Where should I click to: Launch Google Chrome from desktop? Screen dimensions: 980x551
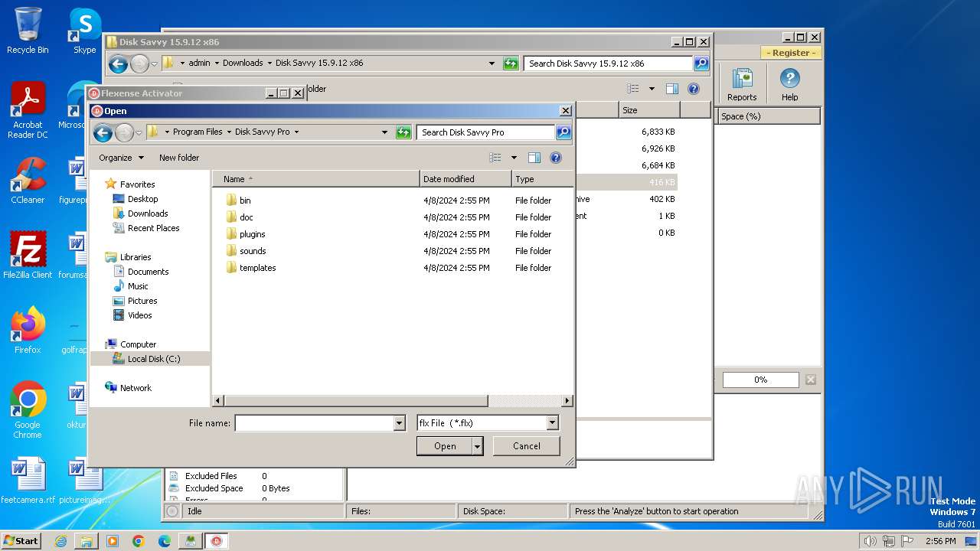[x=28, y=411]
